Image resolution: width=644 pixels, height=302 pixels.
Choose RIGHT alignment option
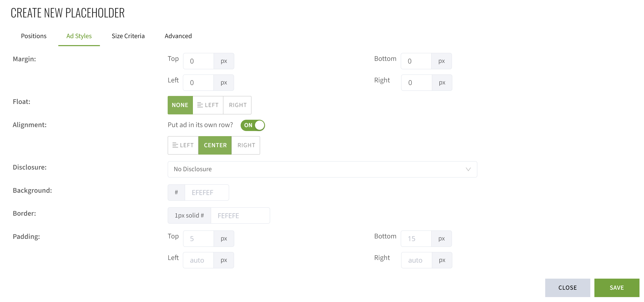(246, 145)
